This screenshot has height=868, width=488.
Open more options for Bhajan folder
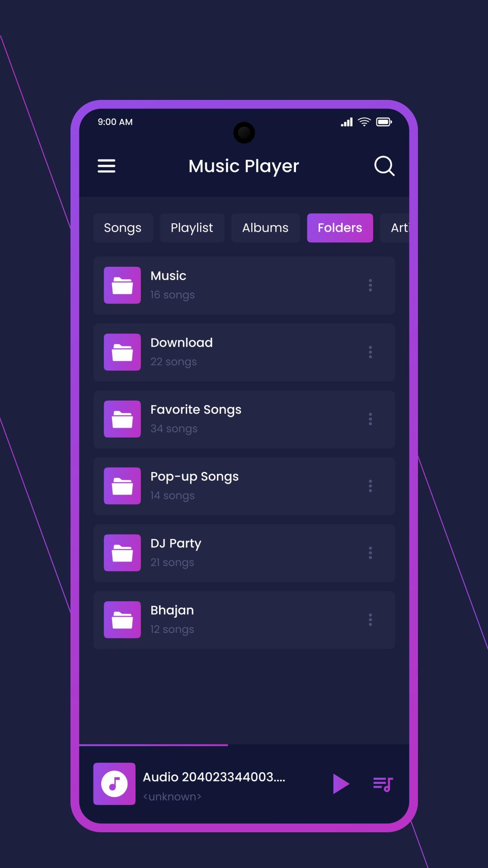click(x=371, y=620)
